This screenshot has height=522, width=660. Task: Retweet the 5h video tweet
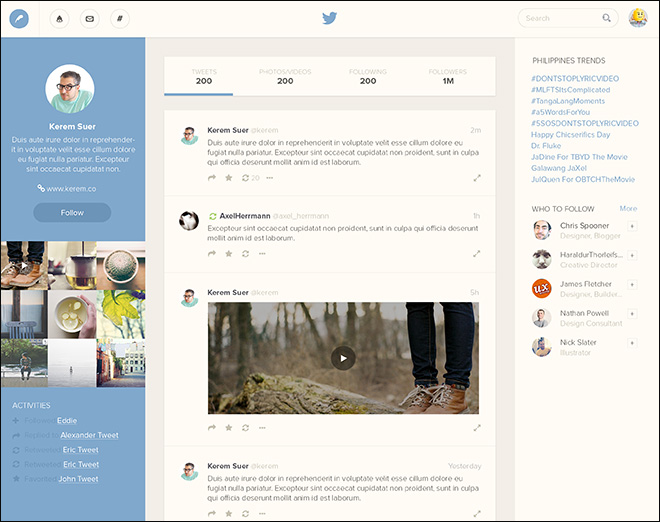[245, 428]
